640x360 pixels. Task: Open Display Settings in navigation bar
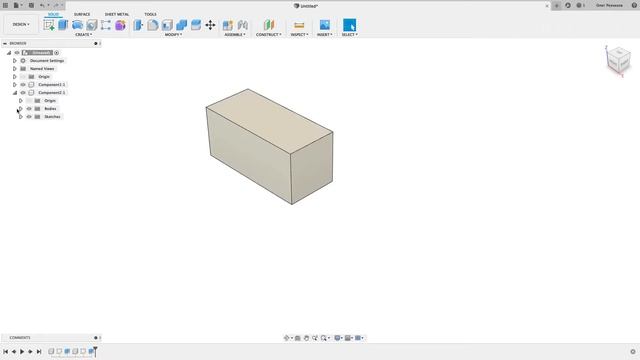point(338,338)
